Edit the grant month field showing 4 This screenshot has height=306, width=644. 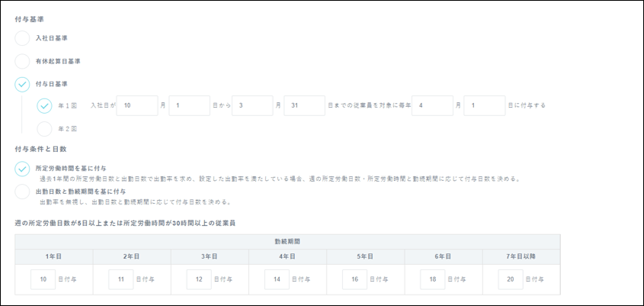coord(432,105)
